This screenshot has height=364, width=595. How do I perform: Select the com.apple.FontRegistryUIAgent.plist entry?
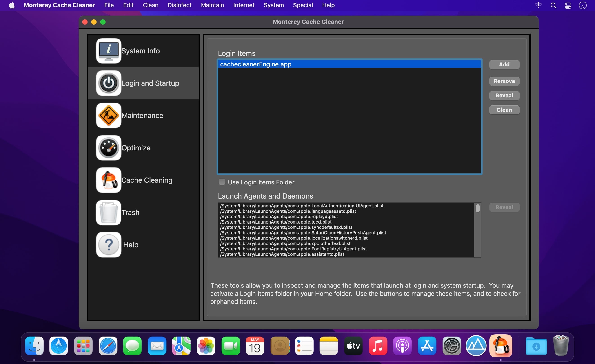pos(346,249)
